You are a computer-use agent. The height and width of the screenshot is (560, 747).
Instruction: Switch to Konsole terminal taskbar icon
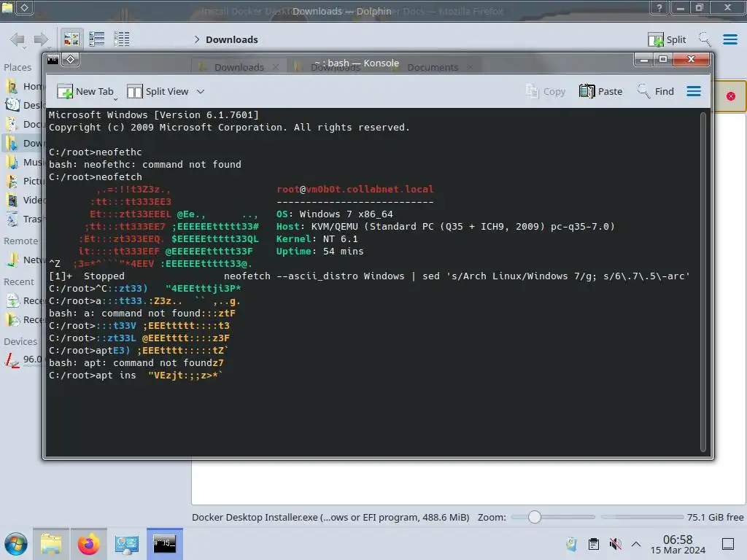[164, 544]
